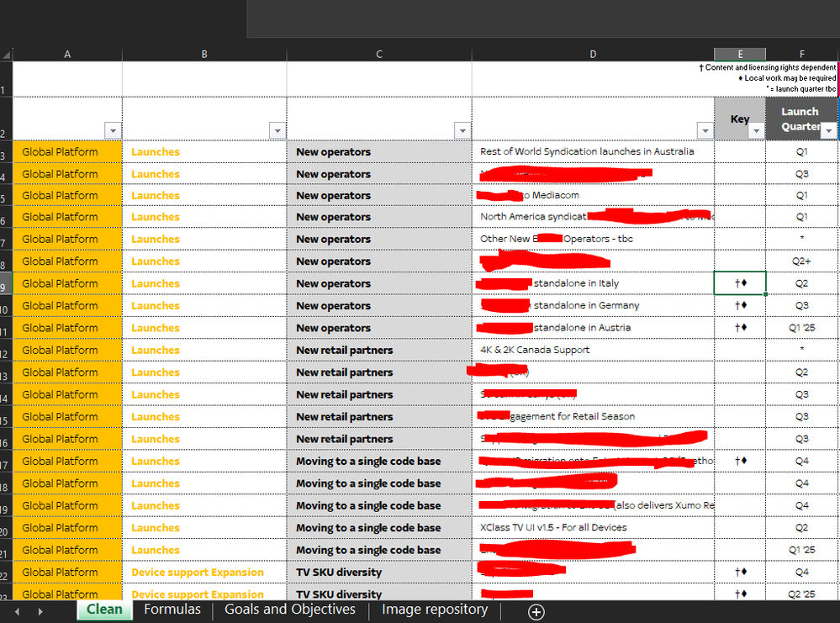
Task: Select column C header
Action: tap(379, 54)
